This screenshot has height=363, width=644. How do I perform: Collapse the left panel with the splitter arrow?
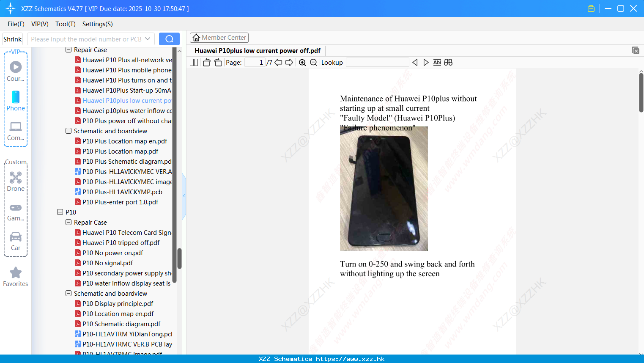tap(184, 196)
